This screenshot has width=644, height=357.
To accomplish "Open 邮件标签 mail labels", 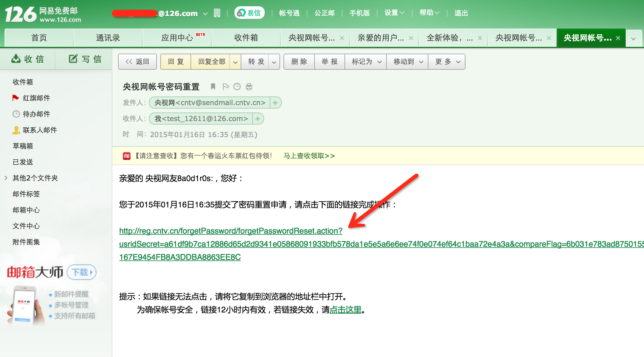I will pos(26,194).
